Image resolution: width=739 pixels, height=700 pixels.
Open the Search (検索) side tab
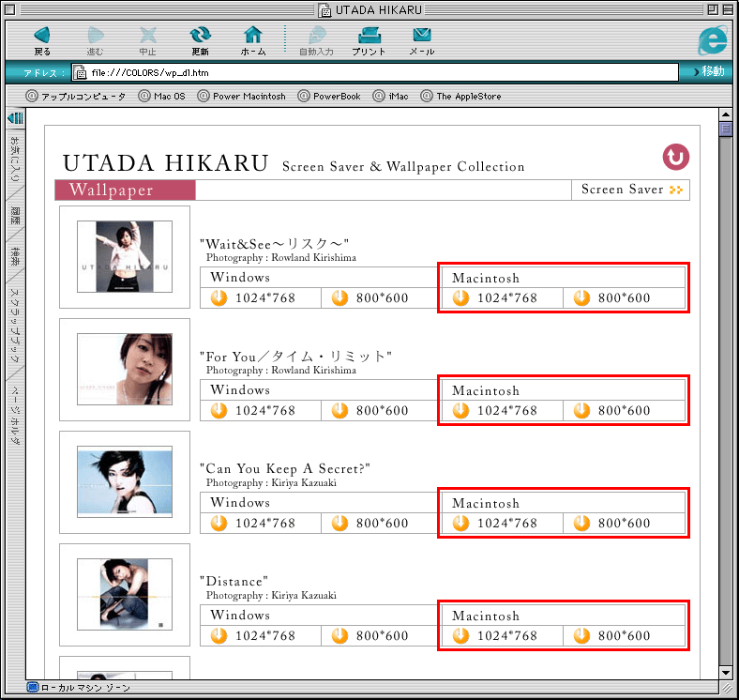[x=15, y=256]
